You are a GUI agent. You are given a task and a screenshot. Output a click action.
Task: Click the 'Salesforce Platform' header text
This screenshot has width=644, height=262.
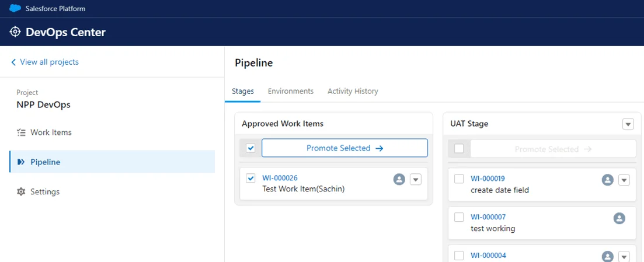[55, 9]
